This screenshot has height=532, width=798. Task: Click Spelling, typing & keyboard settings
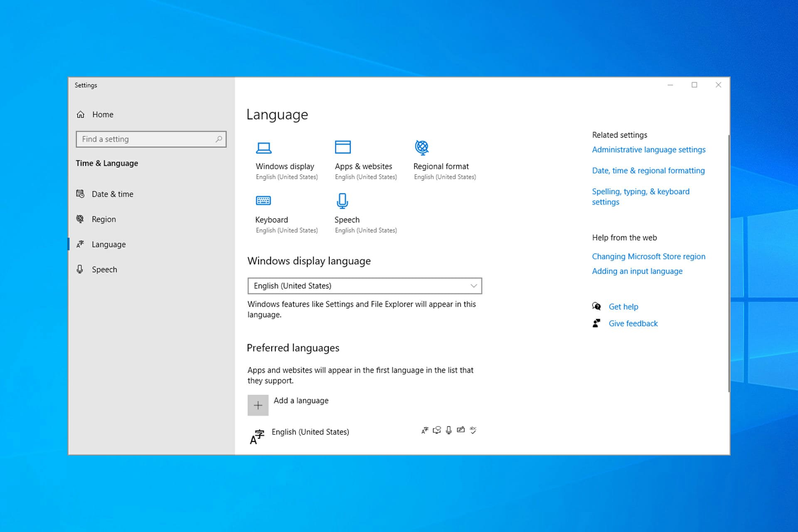640,196
